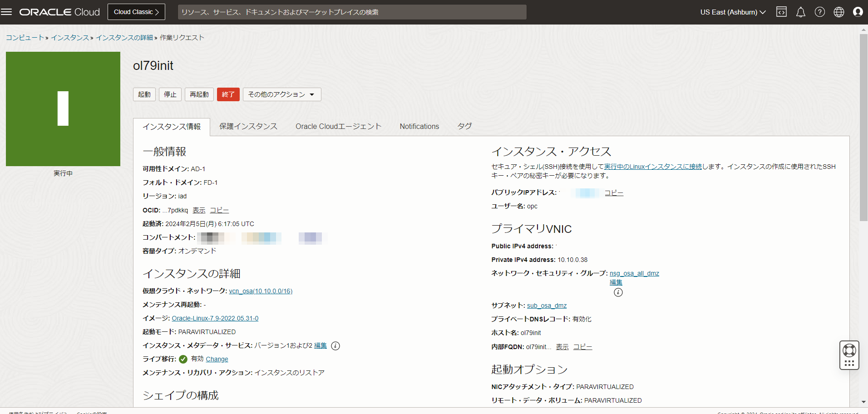Show the full internal FQDN
This screenshot has height=414, width=868.
click(x=562, y=347)
